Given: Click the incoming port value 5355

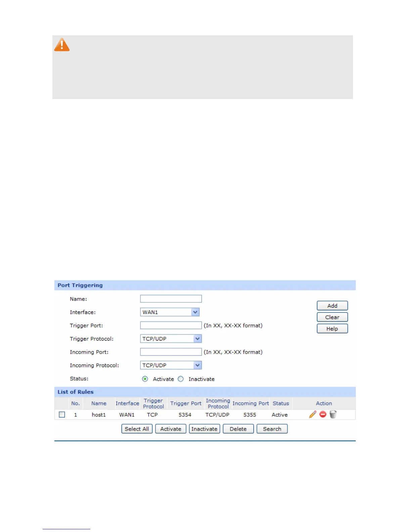Looking at the screenshot, I should 250,415.
